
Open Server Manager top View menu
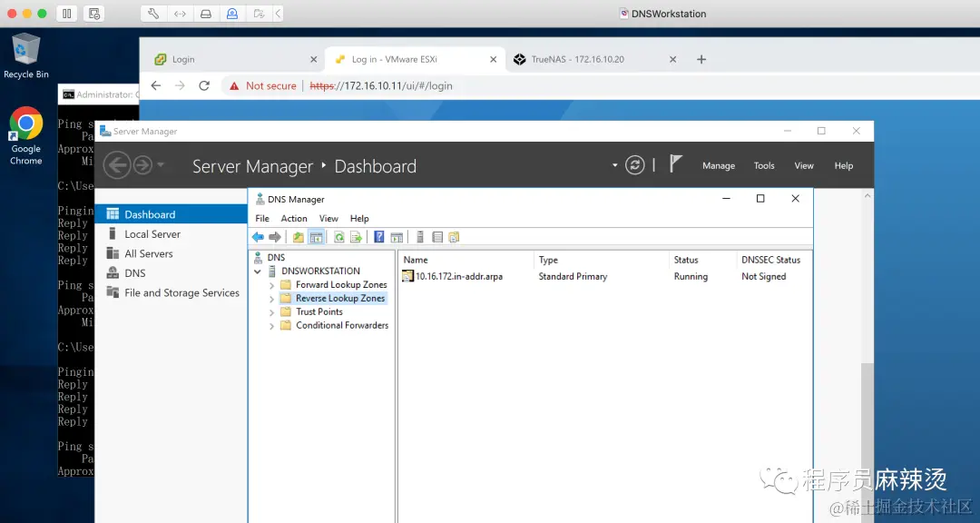[804, 166]
